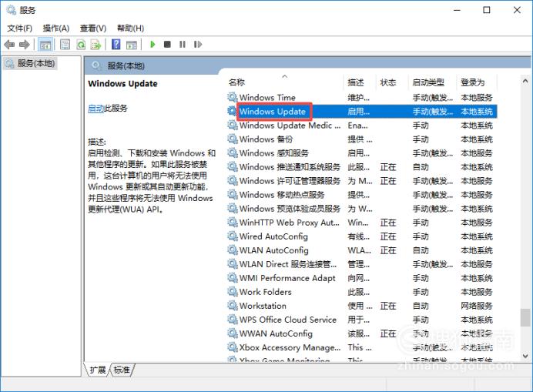Select WinHTTP Web Proxy Auto service
Image resolution: width=533 pixels, height=392 pixels.
coord(361,223)
